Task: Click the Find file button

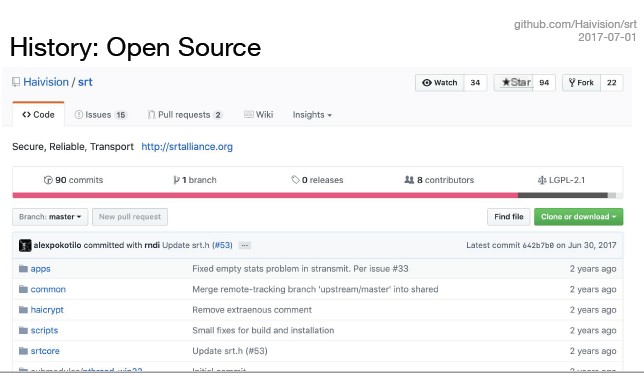Action: coord(509,217)
